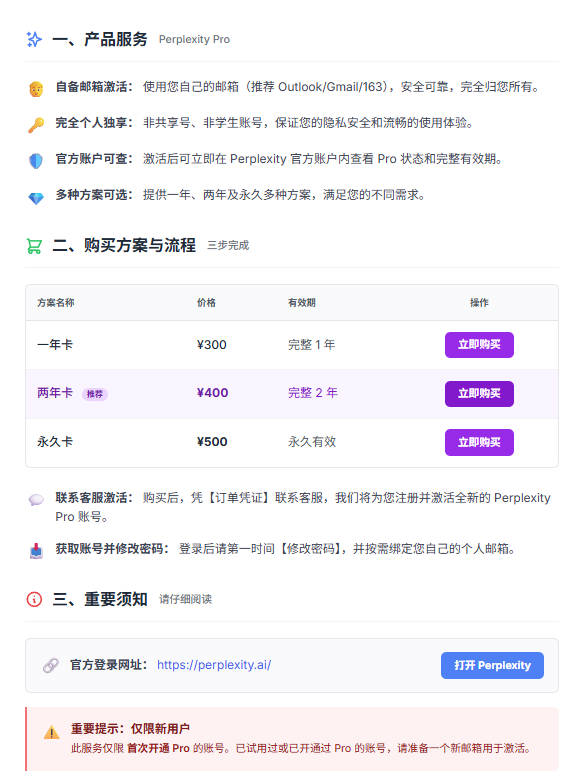
Task: Click the red info icon beside 重要须知
Action: tap(34, 599)
